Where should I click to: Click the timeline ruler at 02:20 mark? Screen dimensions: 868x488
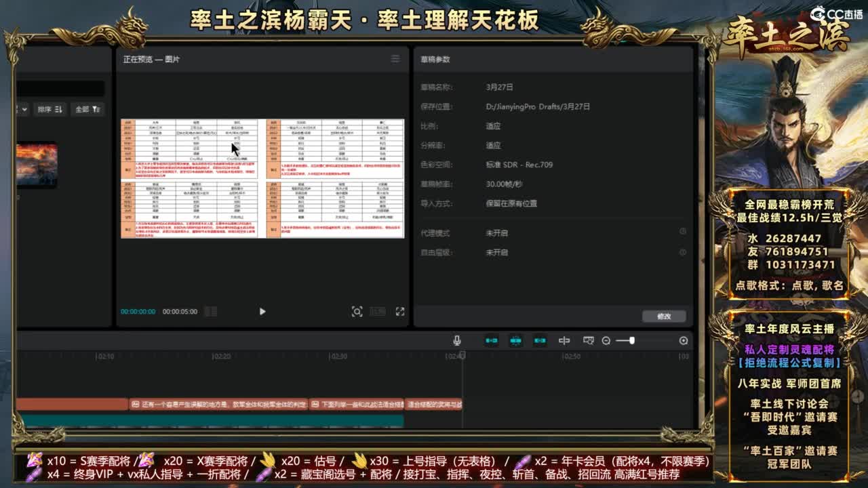pyautogui.click(x=221, y=357)
